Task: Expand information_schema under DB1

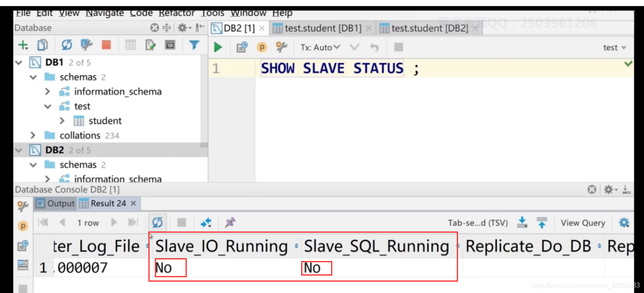Action: coord(48,92)
